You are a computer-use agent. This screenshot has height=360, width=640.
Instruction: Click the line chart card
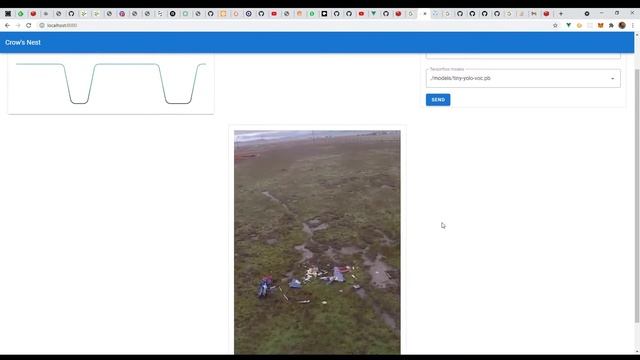click(111, 84)
